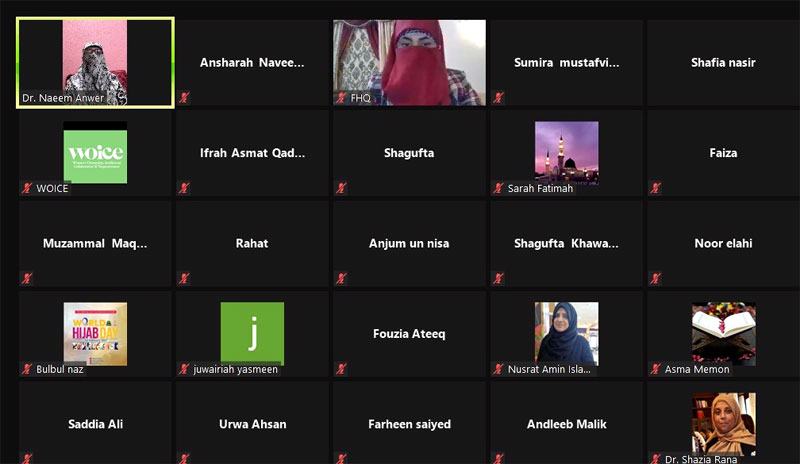The height and width of the screenshot is (464, 800).
Task: Click juwairiah yasmeen's green j avatar
Action: coord(252,334)
